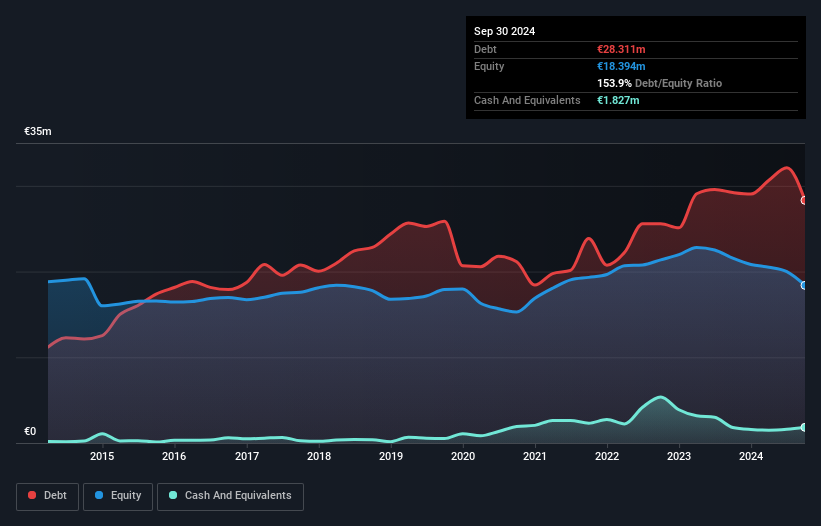Viewport: 821px width, 526px height.
Task: Click the 2015 x-axis label
Action: tap(102, 456)
